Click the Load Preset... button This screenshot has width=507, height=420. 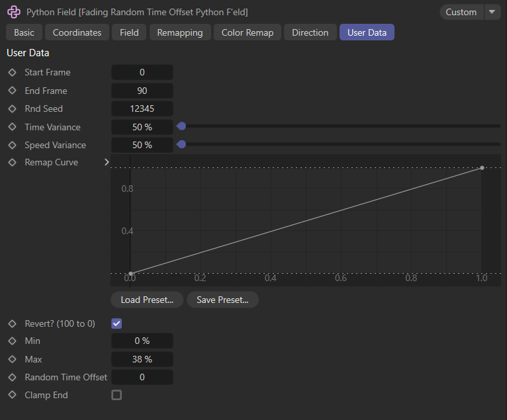(147, 300)
